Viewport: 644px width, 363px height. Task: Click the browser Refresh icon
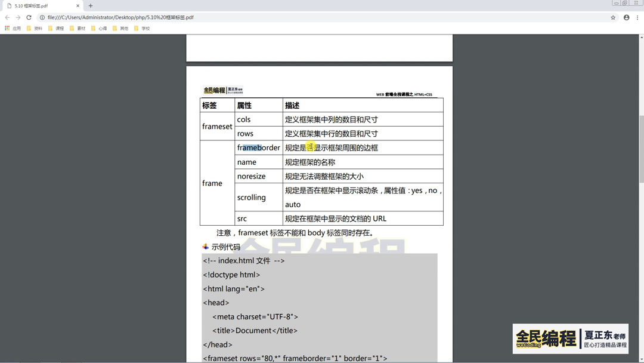tap(29, 17)
